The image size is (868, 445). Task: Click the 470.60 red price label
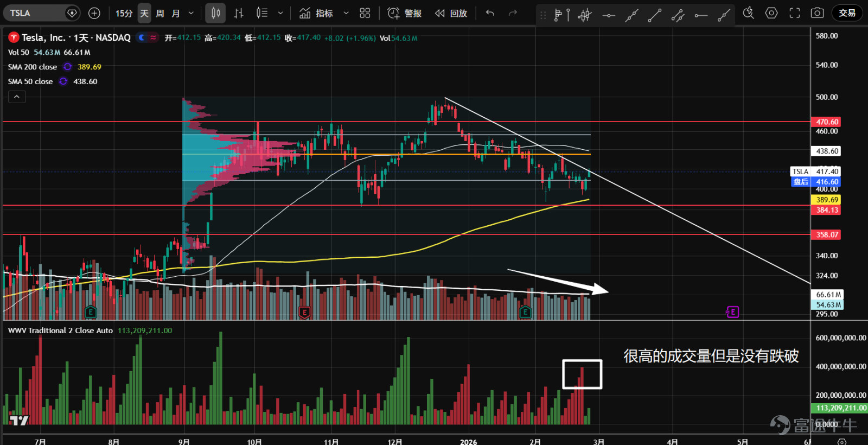(x=826, y=122)
